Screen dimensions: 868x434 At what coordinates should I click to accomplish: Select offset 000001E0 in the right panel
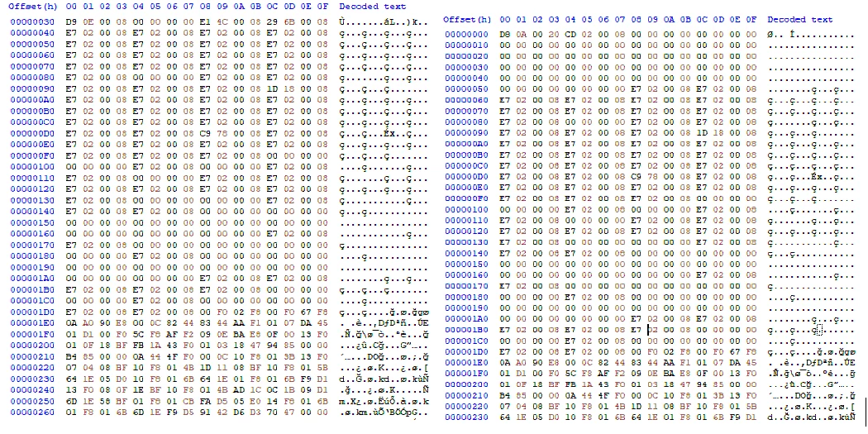tap(467, 363)
